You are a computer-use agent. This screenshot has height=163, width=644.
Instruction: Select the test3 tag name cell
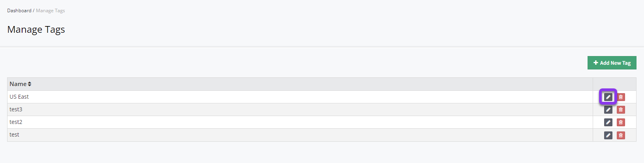point(16,109)
